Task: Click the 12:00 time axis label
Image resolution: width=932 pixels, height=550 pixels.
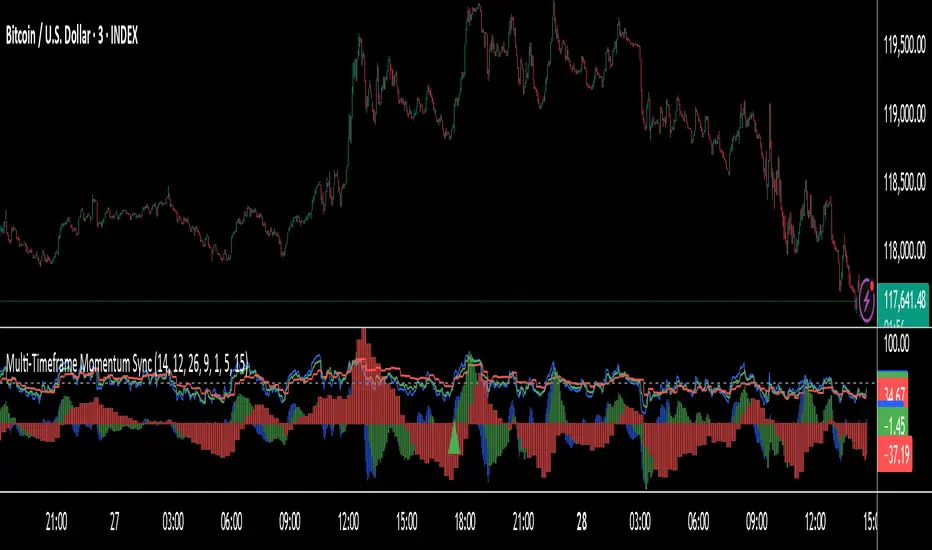Action: pos(348,521)
